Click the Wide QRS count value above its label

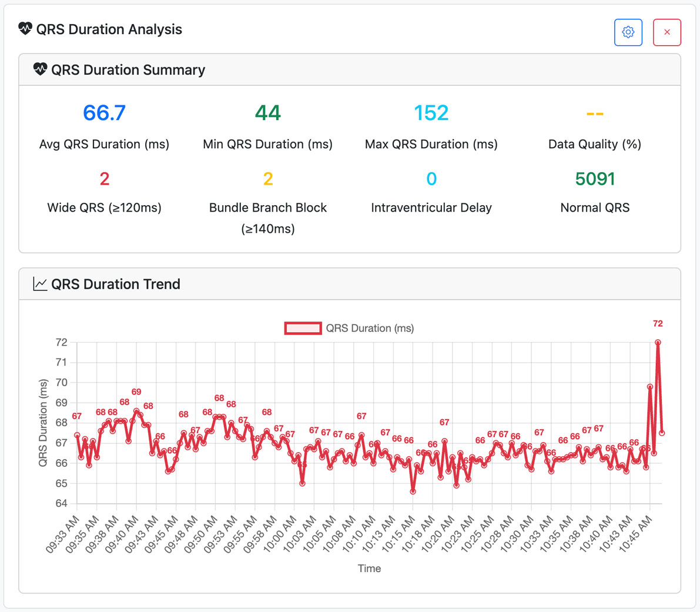coord(105,179)
